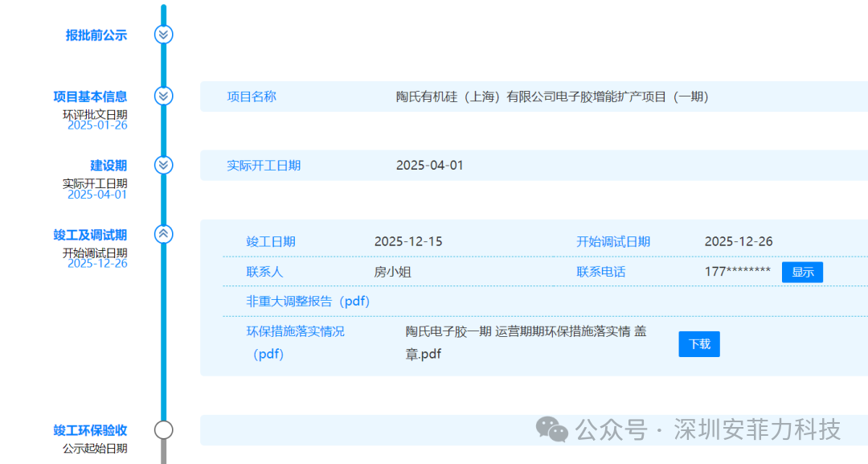Select the 竣工日期 value 2025-12-15

coord(408,241)
